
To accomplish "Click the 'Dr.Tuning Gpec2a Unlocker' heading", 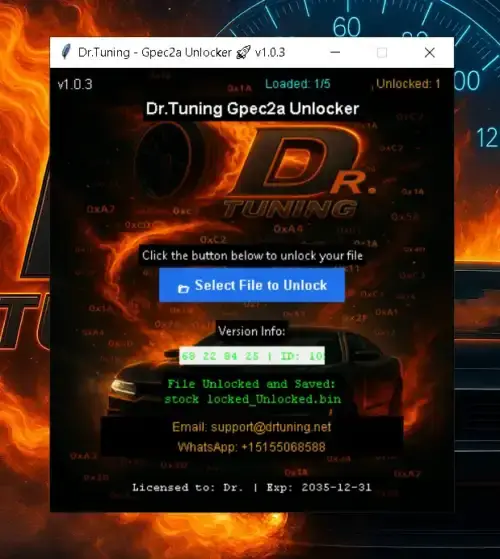I will click(252, 109).
